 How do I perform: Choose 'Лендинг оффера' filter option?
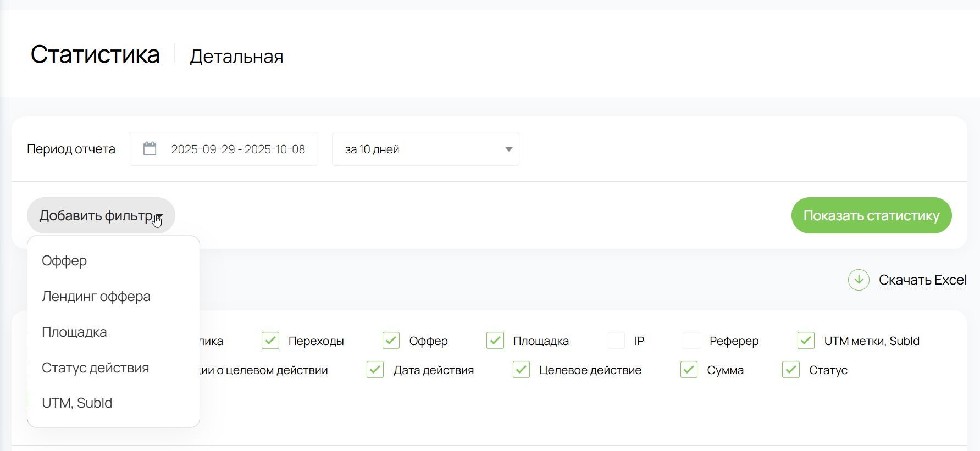tap(96, 296)
